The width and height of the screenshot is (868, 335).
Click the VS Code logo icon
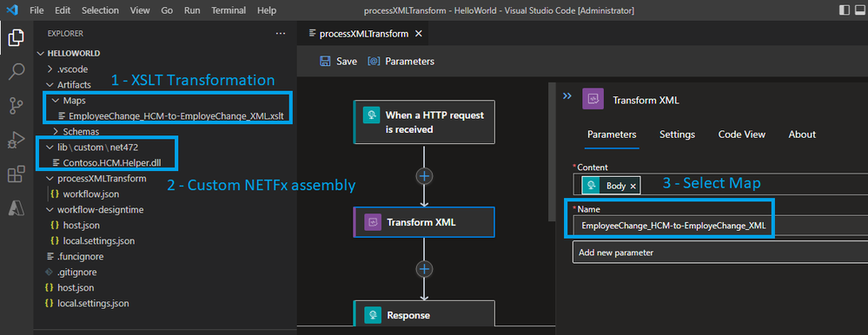[13, 10]
